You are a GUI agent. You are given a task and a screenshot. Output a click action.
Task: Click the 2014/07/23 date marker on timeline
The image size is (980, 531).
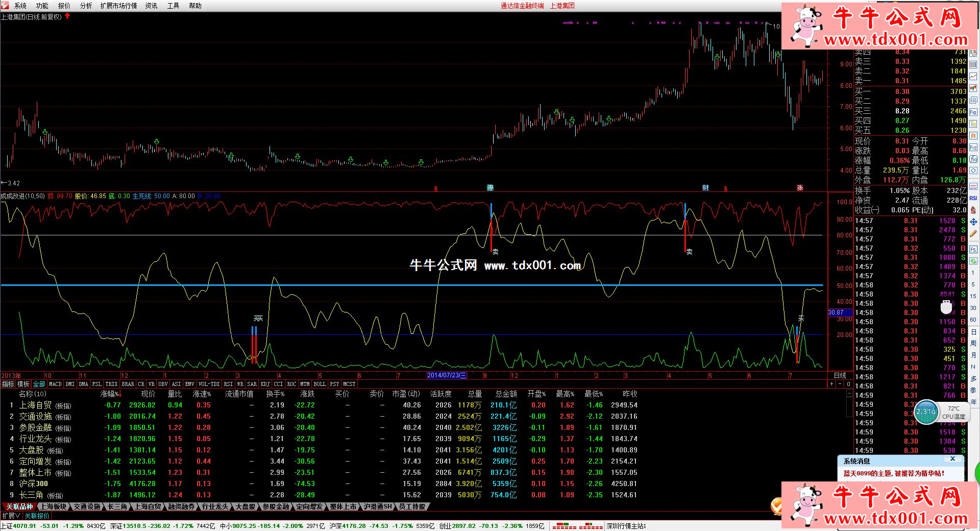pos(447,375)
